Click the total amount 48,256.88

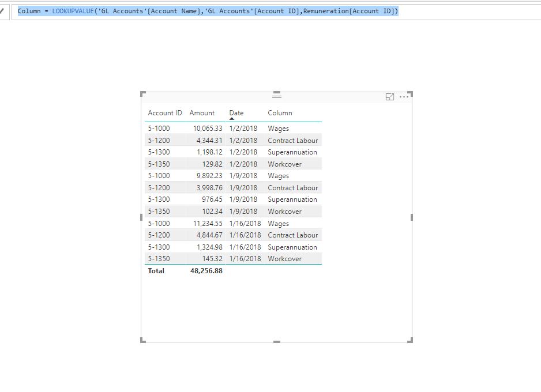point(206,271)
